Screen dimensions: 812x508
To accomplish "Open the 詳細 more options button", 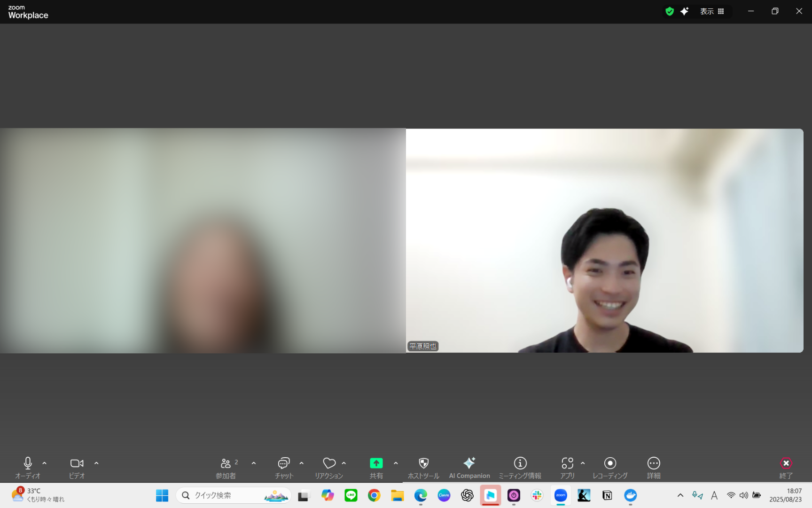I will [x=654, y=468].
